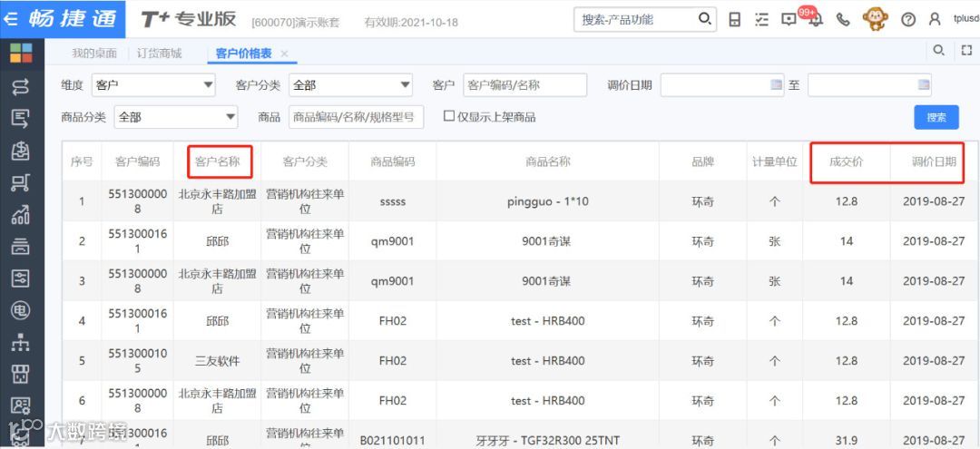This screenshot has width=980, height=449.
Task: Click the magnifier in product function search
Action: coord(704,19)
